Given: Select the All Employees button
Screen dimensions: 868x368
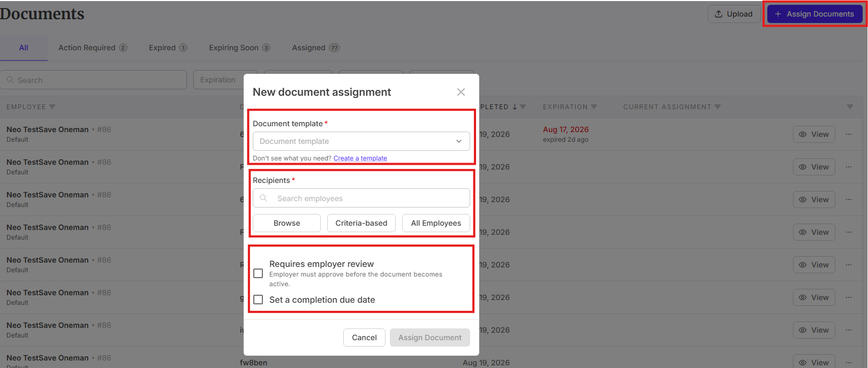Looking at the screenshot, I should (436, 223).
